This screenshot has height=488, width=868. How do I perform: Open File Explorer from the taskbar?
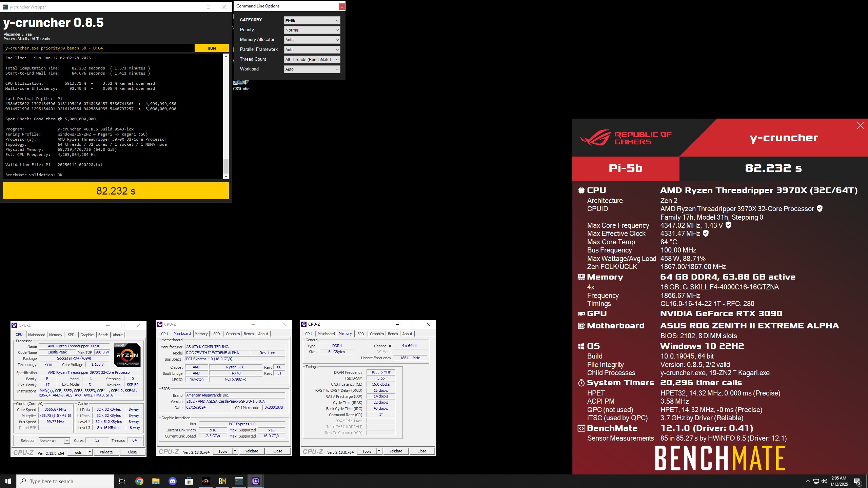click(x=156, y=481)
